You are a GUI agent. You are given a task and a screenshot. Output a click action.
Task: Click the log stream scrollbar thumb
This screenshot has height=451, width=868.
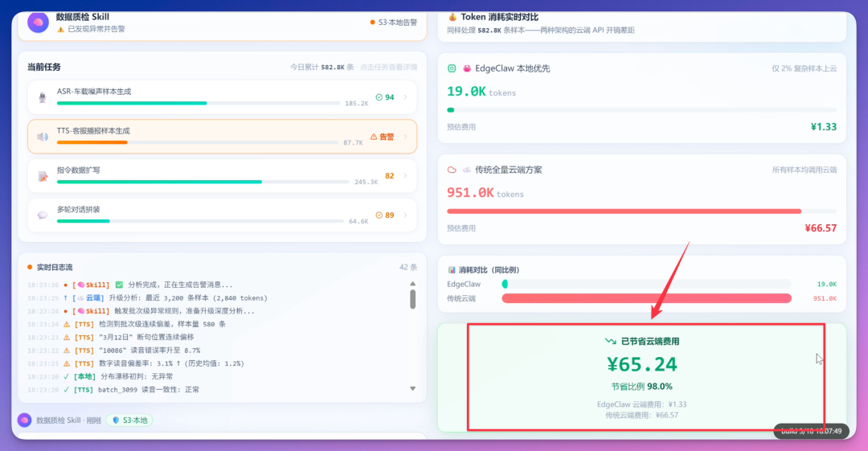click(x=412, y=299)
